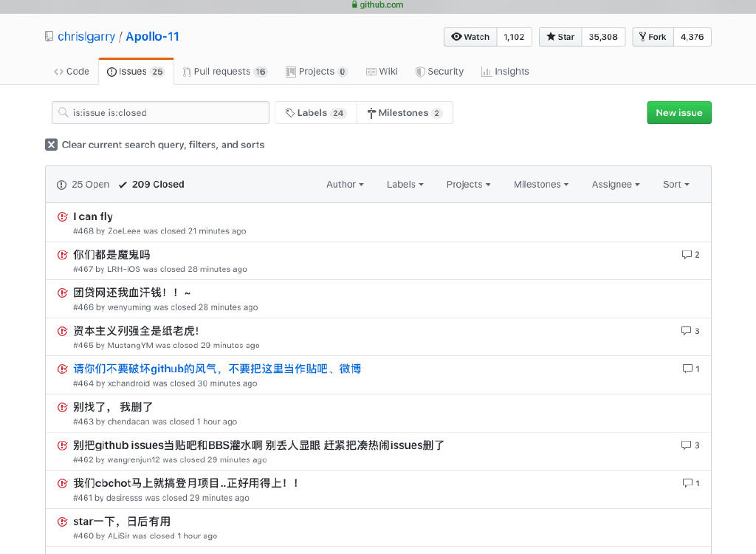
Task: Open the Labels 24 button
Action: click(x=316, y=112)
